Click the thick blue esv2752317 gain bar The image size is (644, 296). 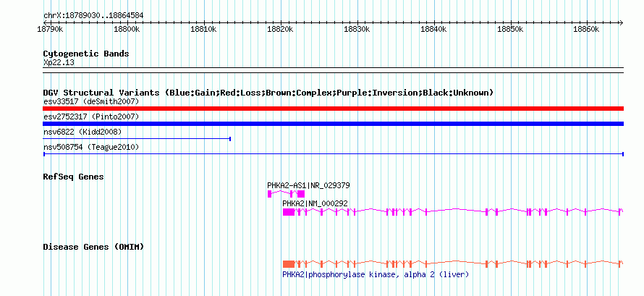point(333,124)
